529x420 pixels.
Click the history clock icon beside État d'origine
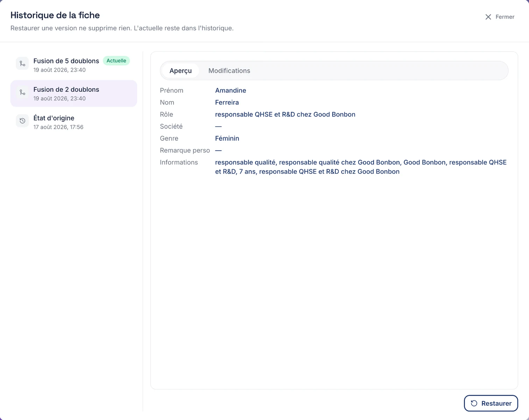(22, 121)
